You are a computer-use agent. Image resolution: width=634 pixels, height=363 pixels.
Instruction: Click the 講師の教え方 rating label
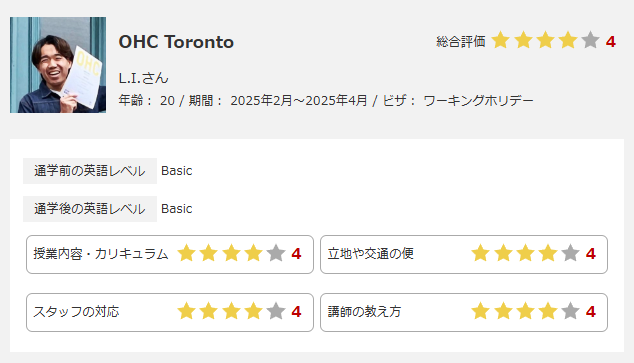[364, 312]
